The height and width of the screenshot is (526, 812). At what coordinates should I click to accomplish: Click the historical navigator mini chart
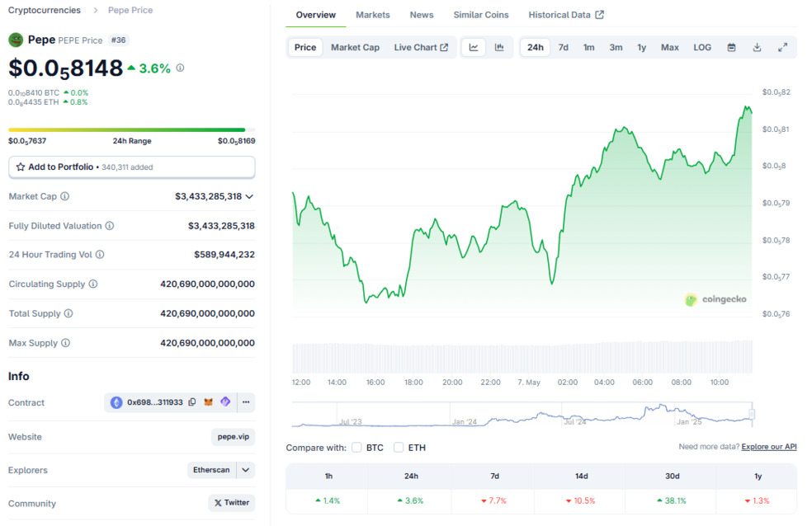[x=522, y=414]
